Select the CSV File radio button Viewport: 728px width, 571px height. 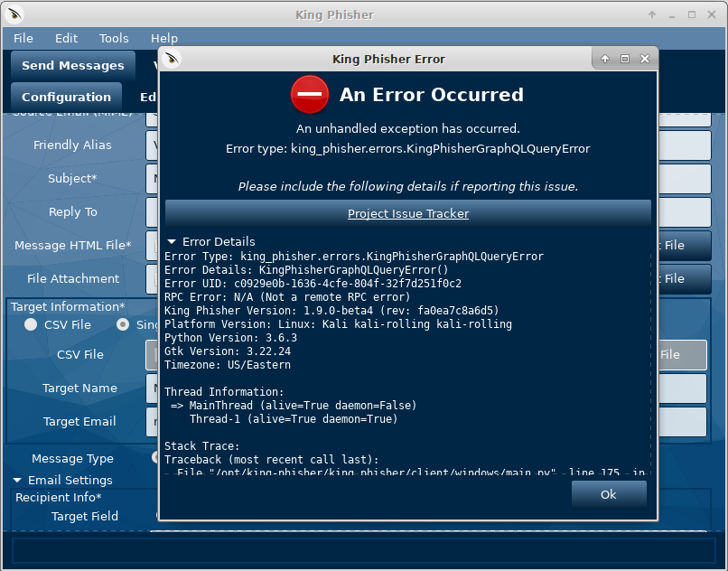tap(30, 325)
